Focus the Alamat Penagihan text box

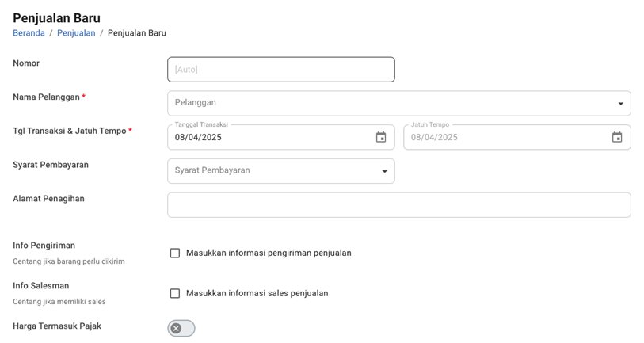coord(398,205)
